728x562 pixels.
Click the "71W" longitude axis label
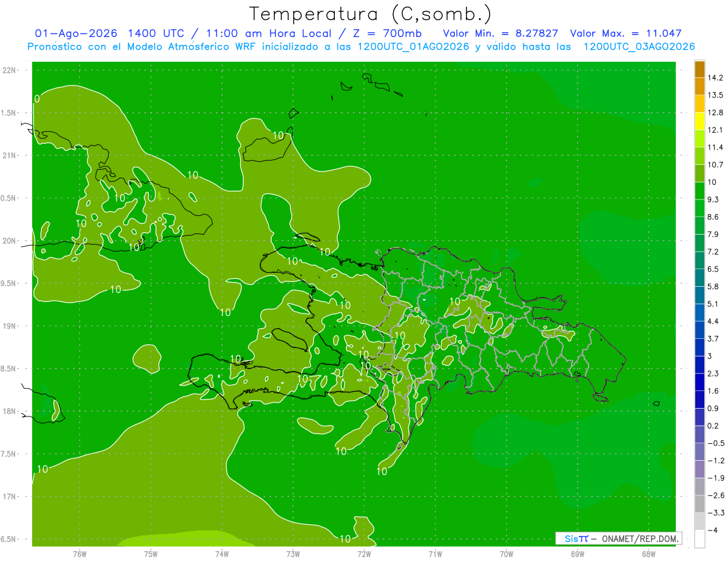tap(435, 554)
